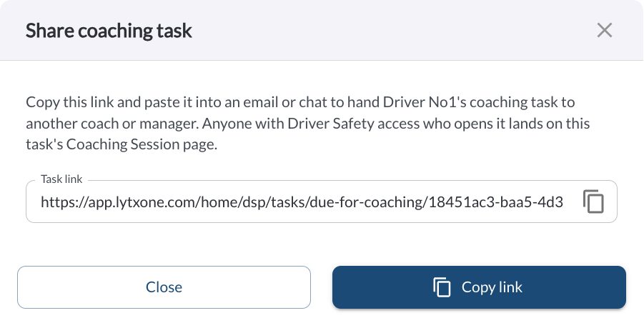Click the outlined Close button
The height and width of the screenshot is (328, 644).
(164, 287)
